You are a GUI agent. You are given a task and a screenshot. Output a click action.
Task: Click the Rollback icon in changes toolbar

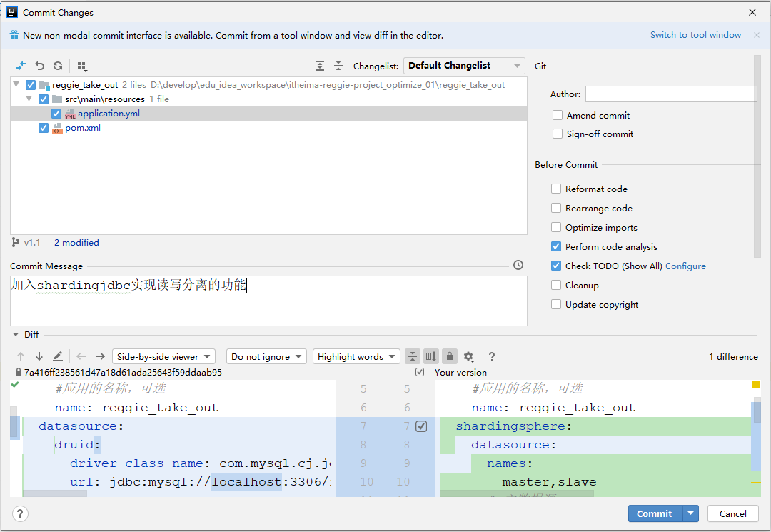[40, 66]
